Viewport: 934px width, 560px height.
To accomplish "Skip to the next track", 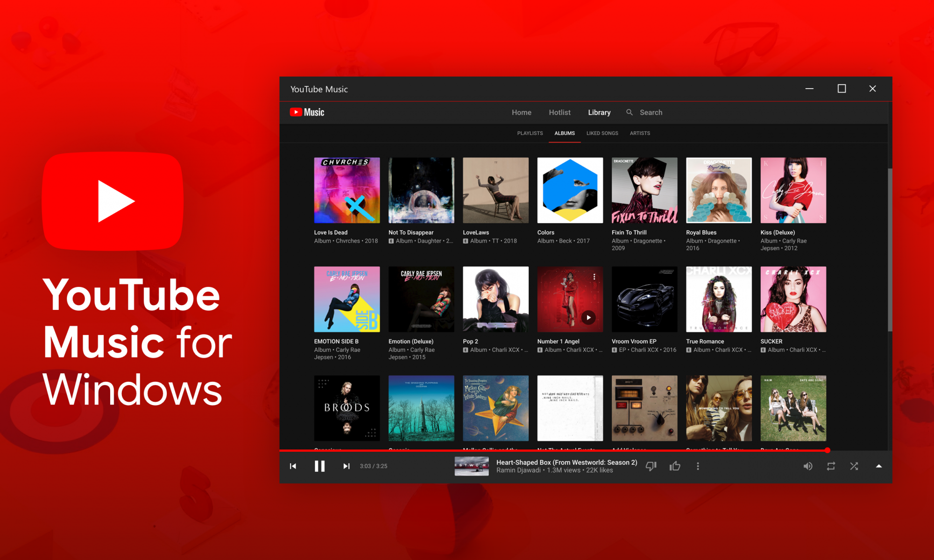I will point(346,466).
